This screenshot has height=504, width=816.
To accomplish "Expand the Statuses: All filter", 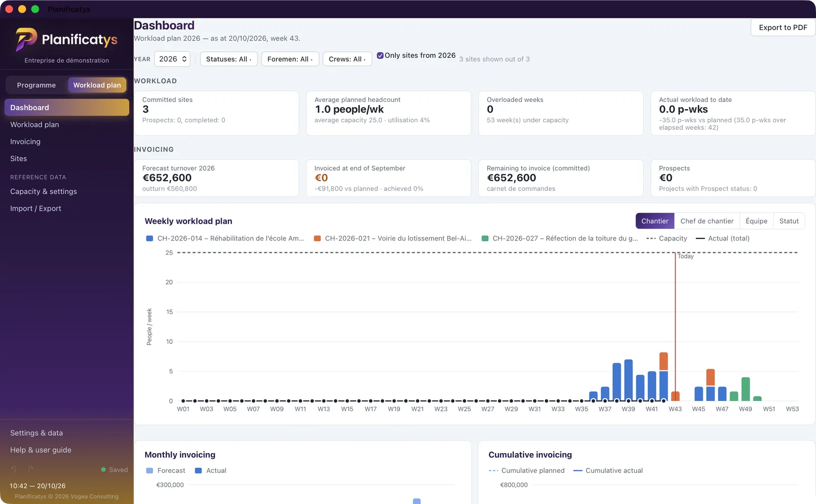I will point(228,59).
